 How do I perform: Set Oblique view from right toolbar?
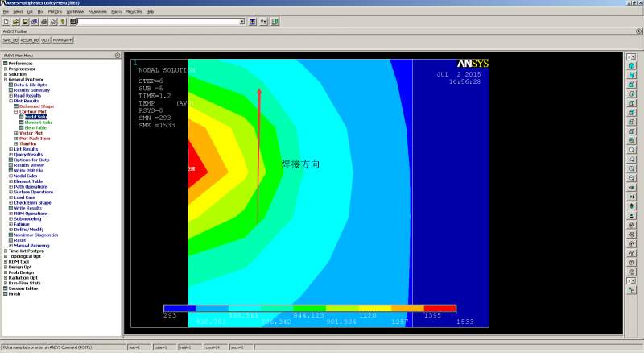click(x=632, y=75)
